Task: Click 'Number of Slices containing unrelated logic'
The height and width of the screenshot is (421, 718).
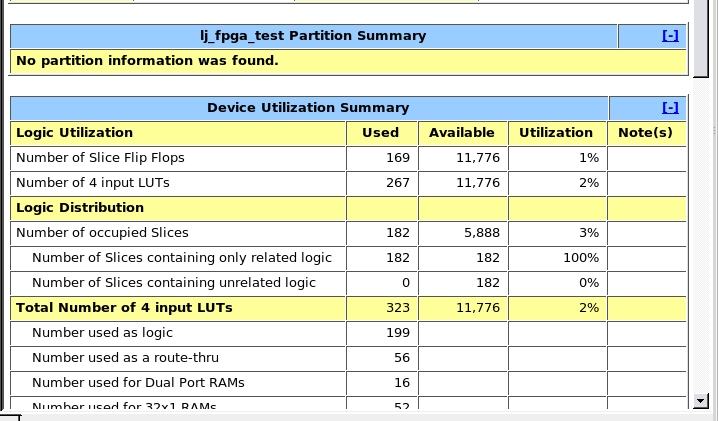Action: (x=174, y=283)
